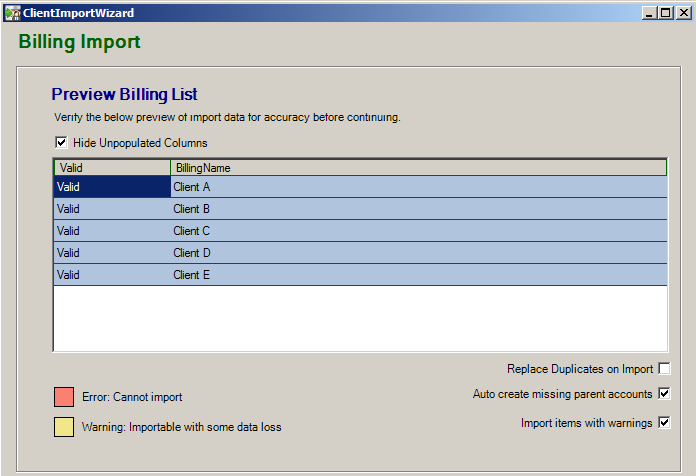Click the yellow Warning legend color swatch
This screenshot has width=696, height=476.
pos(64,427)
